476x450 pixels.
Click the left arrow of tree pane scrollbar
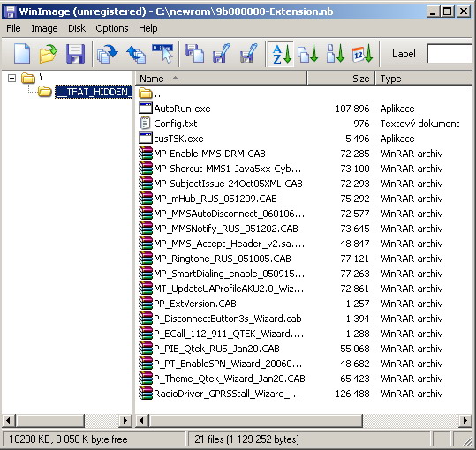[8, 420]
